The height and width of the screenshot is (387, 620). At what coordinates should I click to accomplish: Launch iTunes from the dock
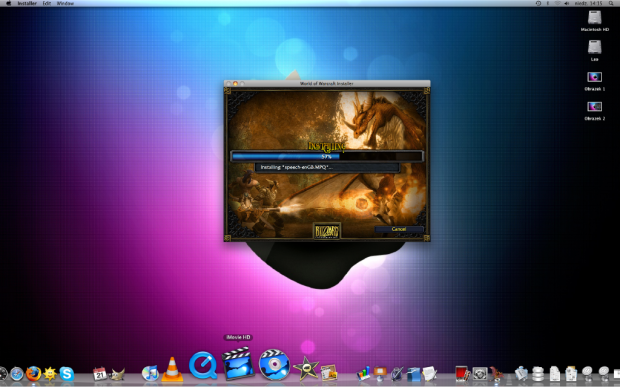click(150, 373)
